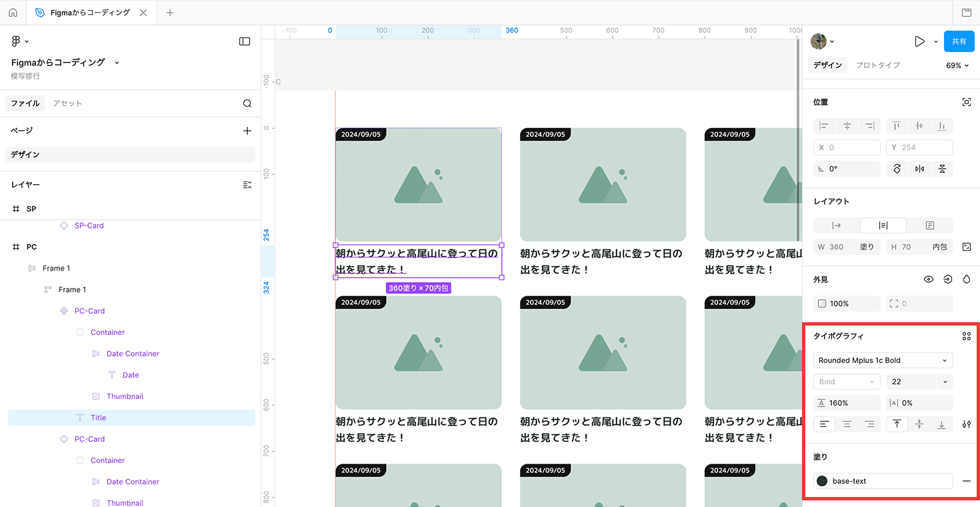This screenshot has width=980, height=507.
Task: Toggle layer visibility eye in 外見
Action: point(929,280)
